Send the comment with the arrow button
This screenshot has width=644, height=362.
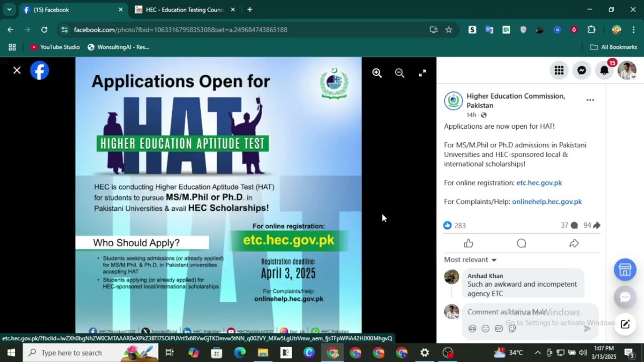click(x=587, y=328)
